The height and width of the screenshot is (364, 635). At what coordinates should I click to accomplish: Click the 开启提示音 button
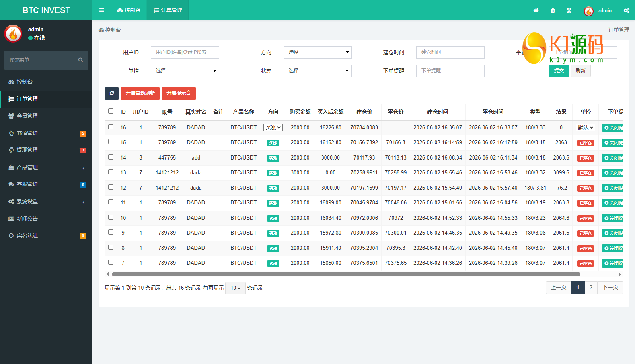(179, 93)
